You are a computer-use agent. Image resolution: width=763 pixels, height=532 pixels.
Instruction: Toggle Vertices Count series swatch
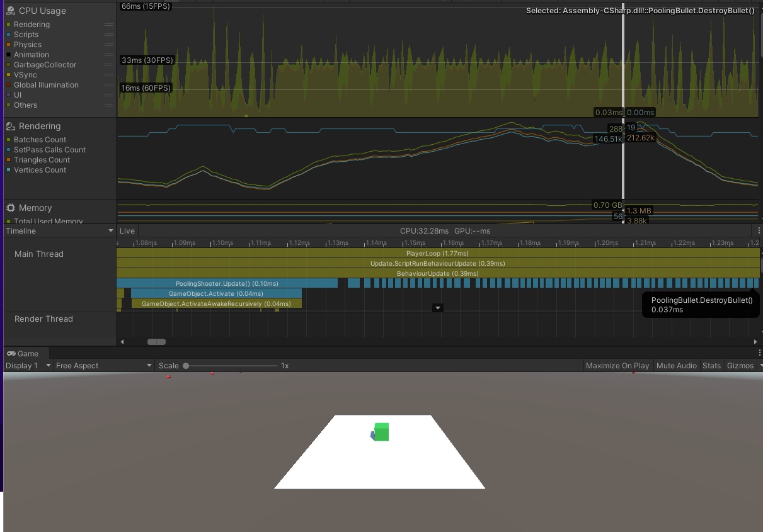coord(8,170)
